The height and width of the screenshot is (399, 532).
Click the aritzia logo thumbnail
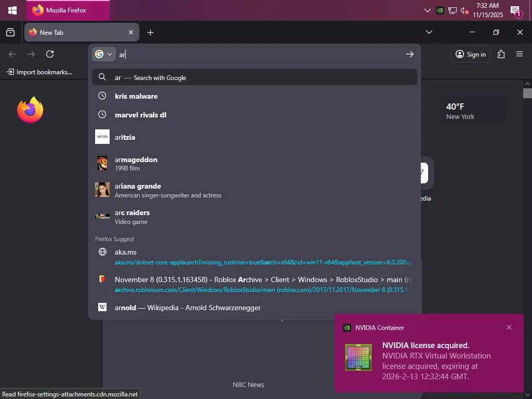pos(102,137)
